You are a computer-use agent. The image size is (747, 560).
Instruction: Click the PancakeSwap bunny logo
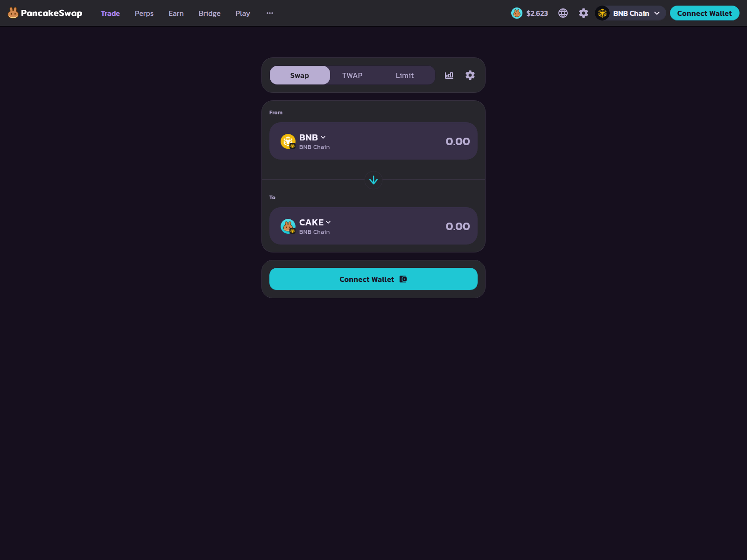point(13,13)
